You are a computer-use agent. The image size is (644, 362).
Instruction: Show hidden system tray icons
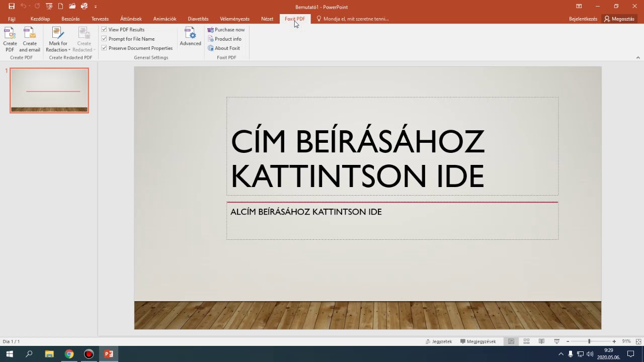point(561,354)
